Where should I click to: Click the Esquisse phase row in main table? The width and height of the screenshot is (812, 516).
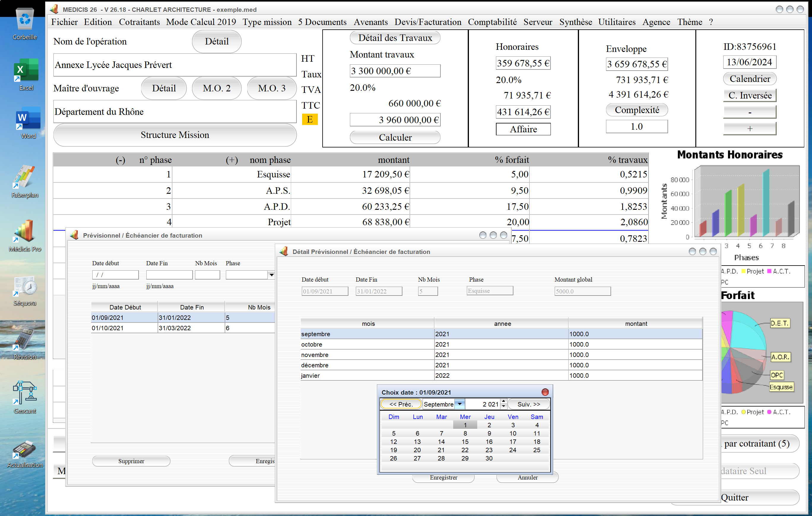point(351,174)
